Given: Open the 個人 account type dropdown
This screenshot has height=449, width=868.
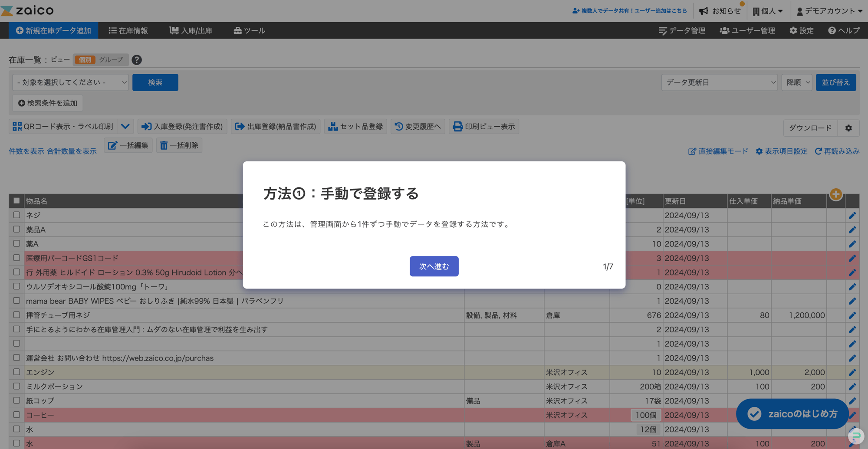Looking at the screenshot, I should click(x=768, y=11).
